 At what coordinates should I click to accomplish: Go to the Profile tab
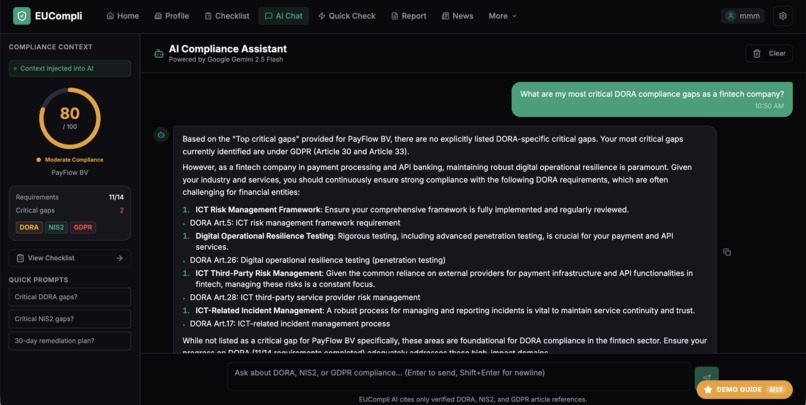(172, 16)
